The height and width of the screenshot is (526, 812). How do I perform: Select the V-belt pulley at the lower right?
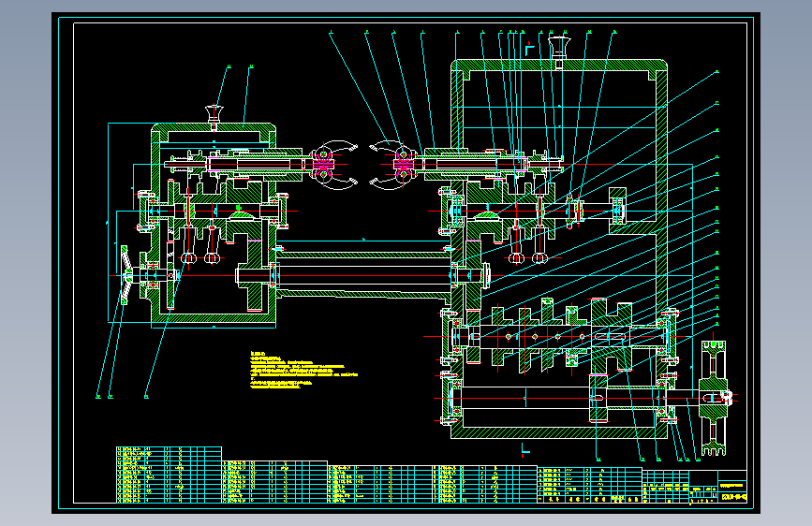(713, 398)
